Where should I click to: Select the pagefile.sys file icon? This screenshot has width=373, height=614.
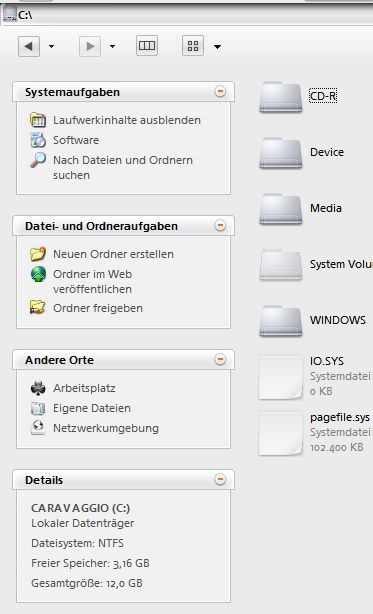point(280,433)
